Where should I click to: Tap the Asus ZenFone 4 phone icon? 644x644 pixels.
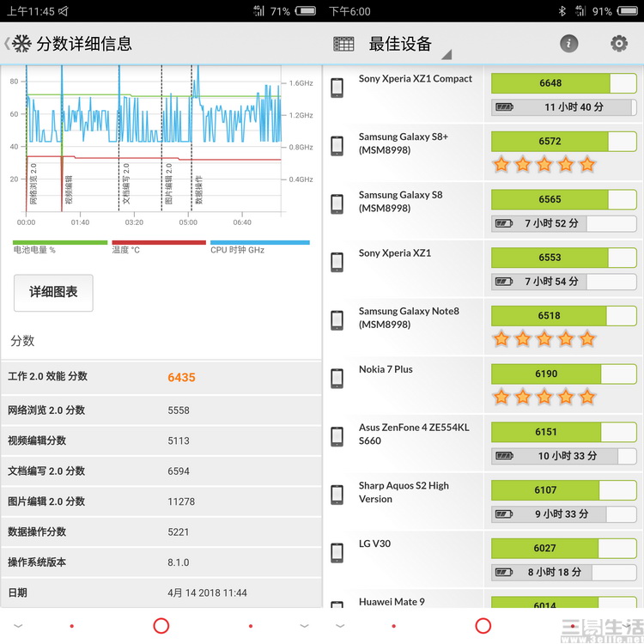click(x=337, y=436)
